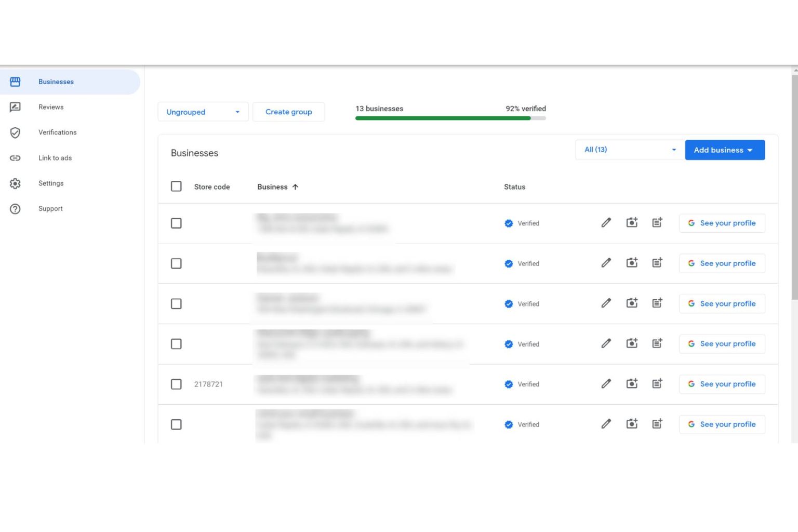Select the Businesses storefront icon in sidebar
This screenshot has width=798, height=532.
click(x=16, y=82)
